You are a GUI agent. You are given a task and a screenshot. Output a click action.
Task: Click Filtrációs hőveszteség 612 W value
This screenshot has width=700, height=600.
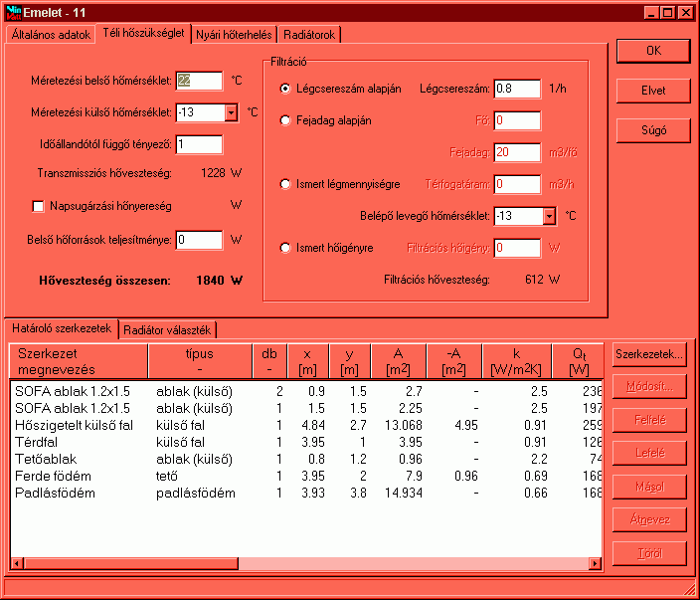(543, 280)
